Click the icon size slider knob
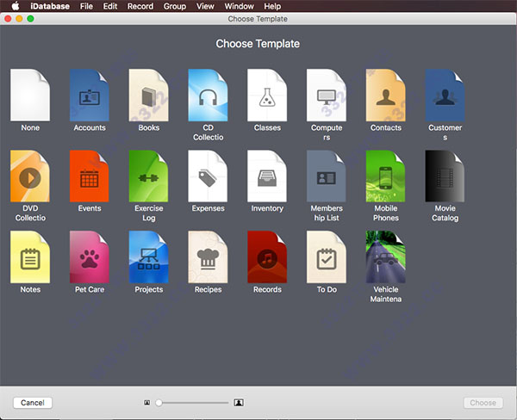517x420 pixels. point(159,403)
